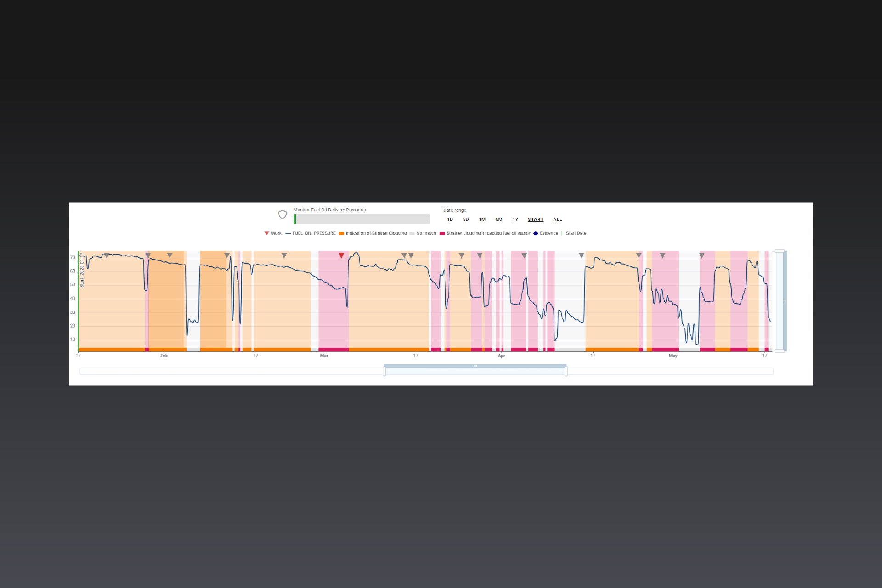Image resolution: width=882 pixels, height=588 pixels.
Task: Click the Work triangle icon in the legend
Action: click(266, 233)
